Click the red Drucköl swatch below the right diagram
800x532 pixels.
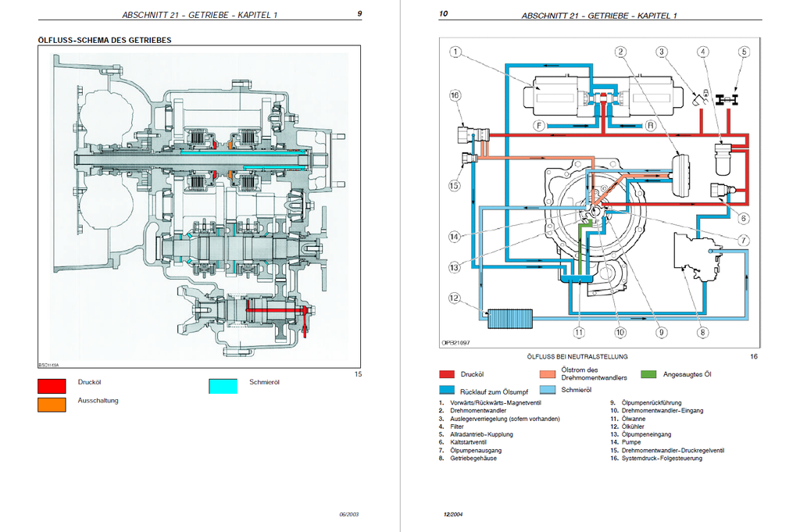447,374
